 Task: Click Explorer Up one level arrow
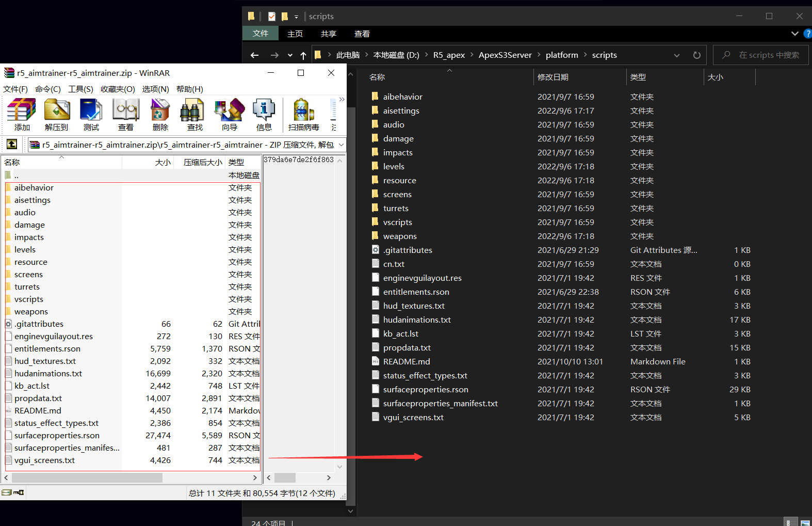pyautogui.click(x=303, y=55)
